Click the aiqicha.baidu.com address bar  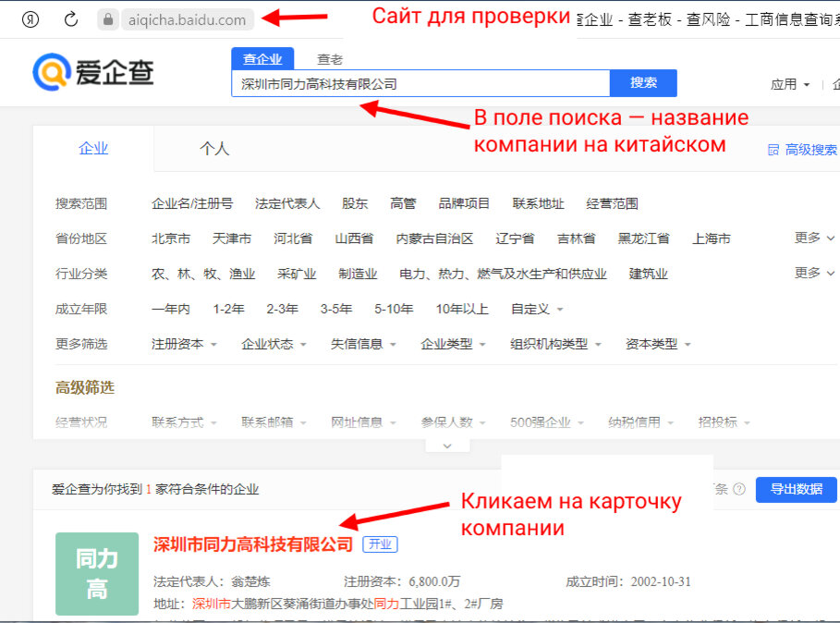[x=187, y=19]
